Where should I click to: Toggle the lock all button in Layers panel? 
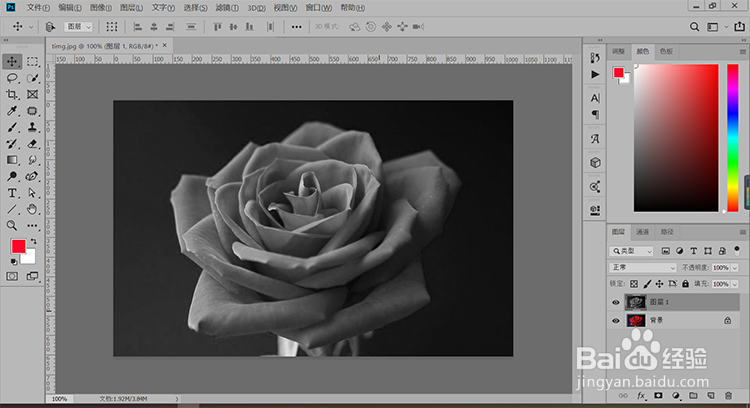pos(684,284)
